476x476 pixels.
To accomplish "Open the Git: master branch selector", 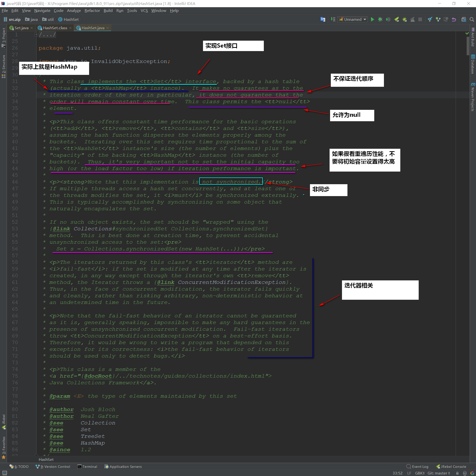I will click(x=439, y=473).
